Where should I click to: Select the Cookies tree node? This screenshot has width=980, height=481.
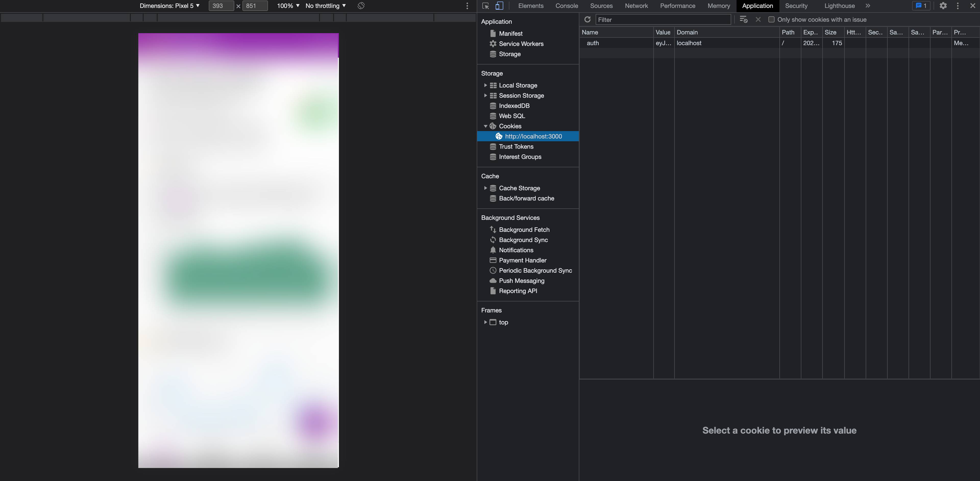(x=510, y=126)
